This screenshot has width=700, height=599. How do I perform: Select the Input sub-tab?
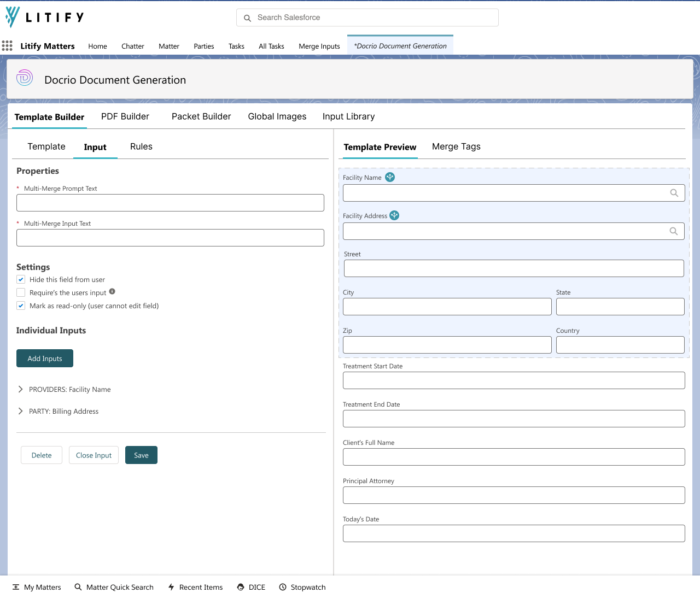[95, 147]
